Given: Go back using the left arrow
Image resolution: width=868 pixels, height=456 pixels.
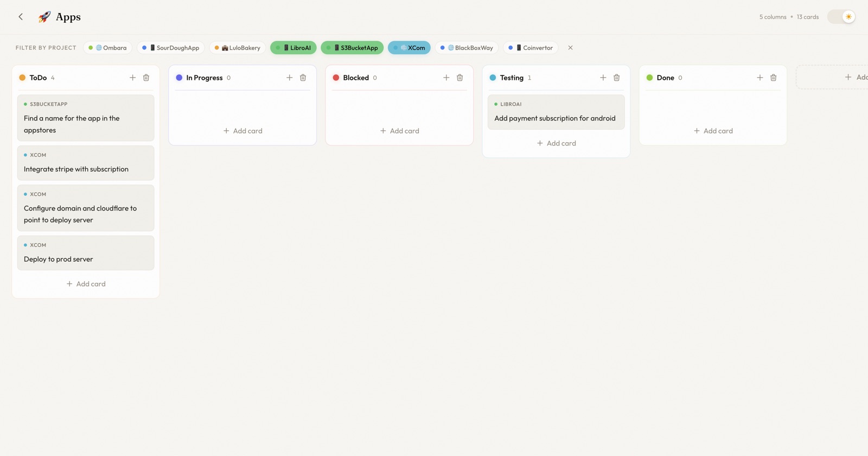Looking at the screenshot, I should pyautogui.click(x=21, y=17).
